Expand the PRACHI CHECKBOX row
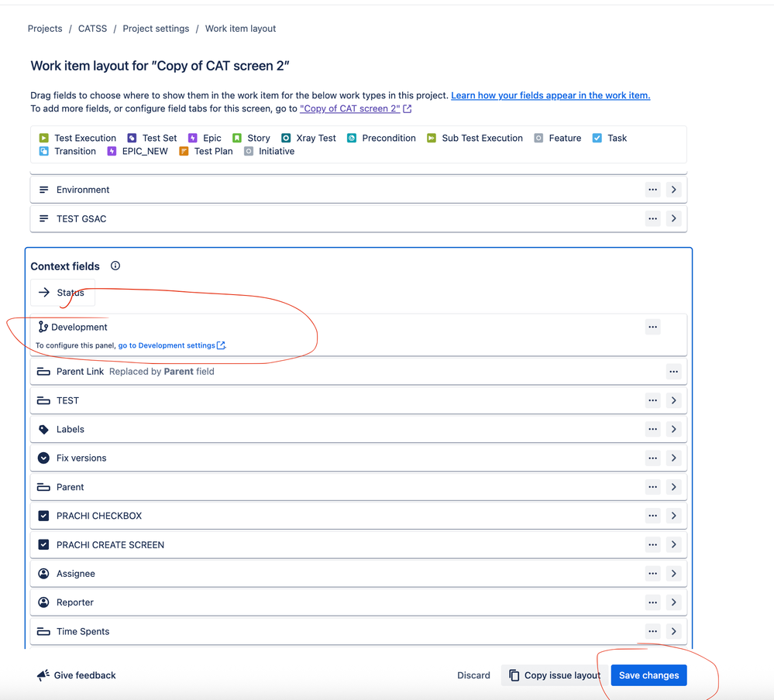774x700 pixels. point(673,516)
